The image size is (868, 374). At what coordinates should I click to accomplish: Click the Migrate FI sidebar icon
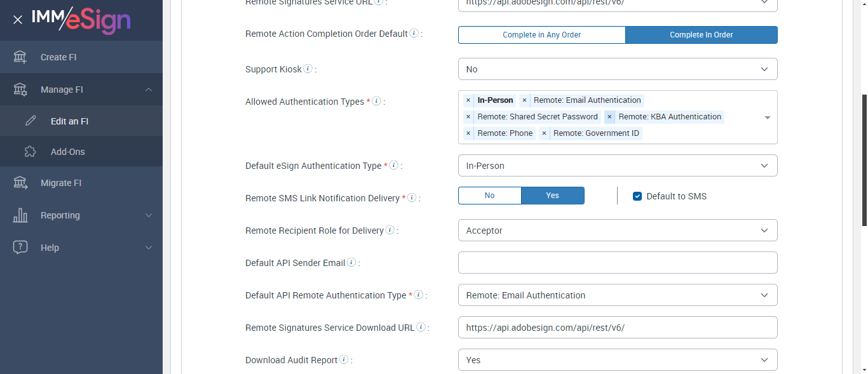20,183
